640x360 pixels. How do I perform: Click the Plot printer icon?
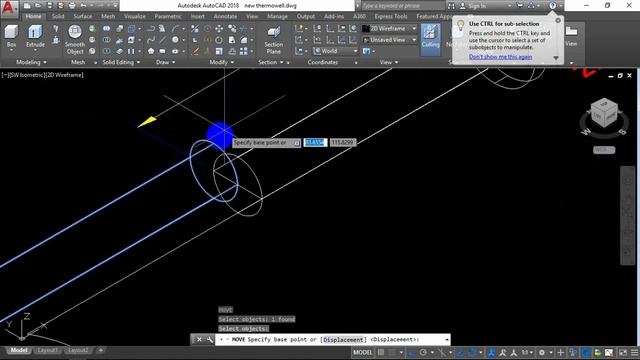click(x=72, y=6)
